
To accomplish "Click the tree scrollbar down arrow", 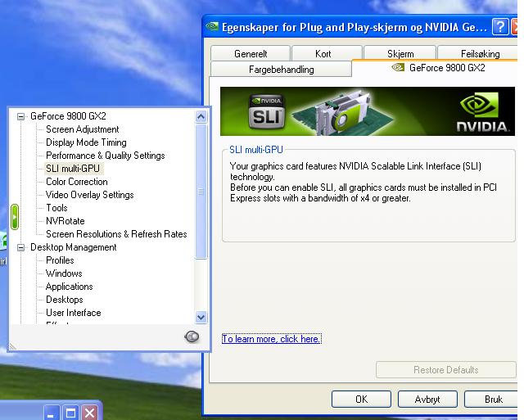I will (x=201, y=317).
